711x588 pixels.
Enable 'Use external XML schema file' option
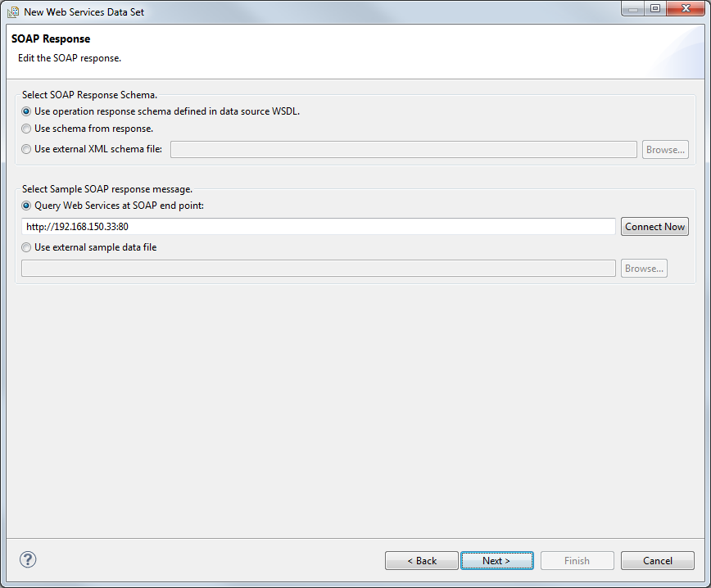[x=27, y=149]
